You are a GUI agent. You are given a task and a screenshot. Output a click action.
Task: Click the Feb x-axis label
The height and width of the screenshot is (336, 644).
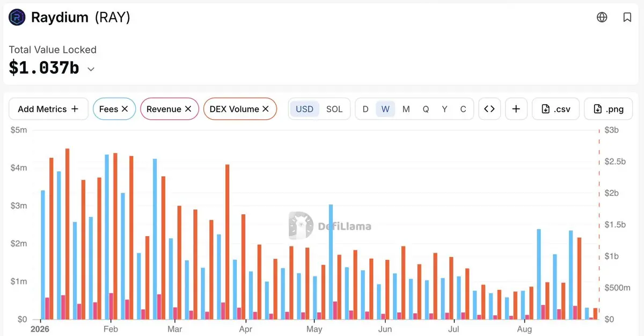pos(111,328)
